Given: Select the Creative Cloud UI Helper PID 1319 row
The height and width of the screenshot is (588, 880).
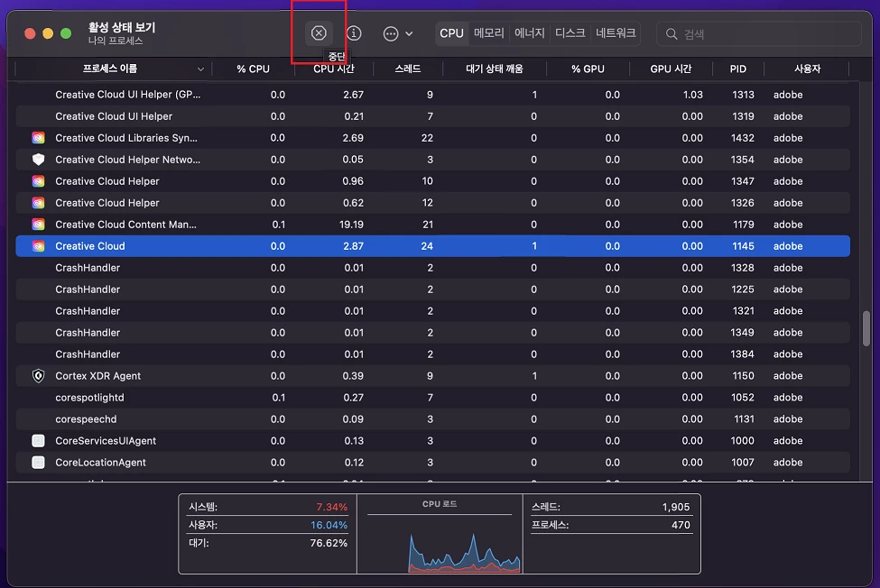Looking at the screenshot, I should [x=432, y=116].
